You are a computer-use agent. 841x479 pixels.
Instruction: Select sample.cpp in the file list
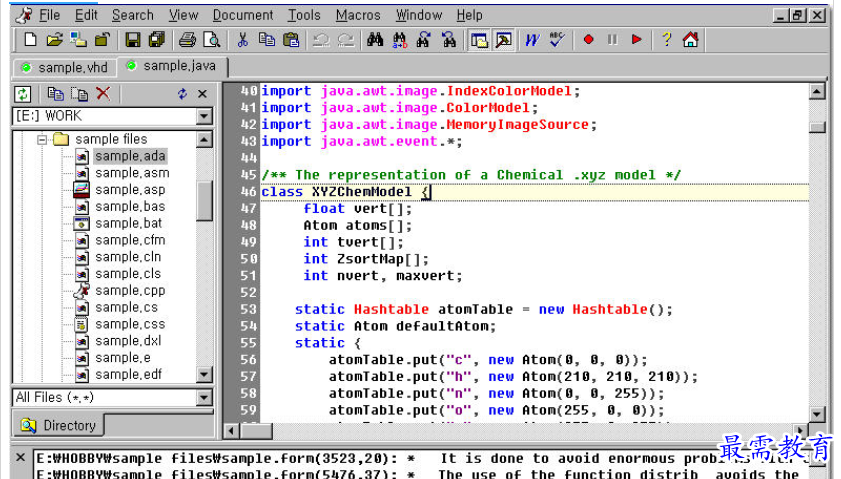point(130,290)
